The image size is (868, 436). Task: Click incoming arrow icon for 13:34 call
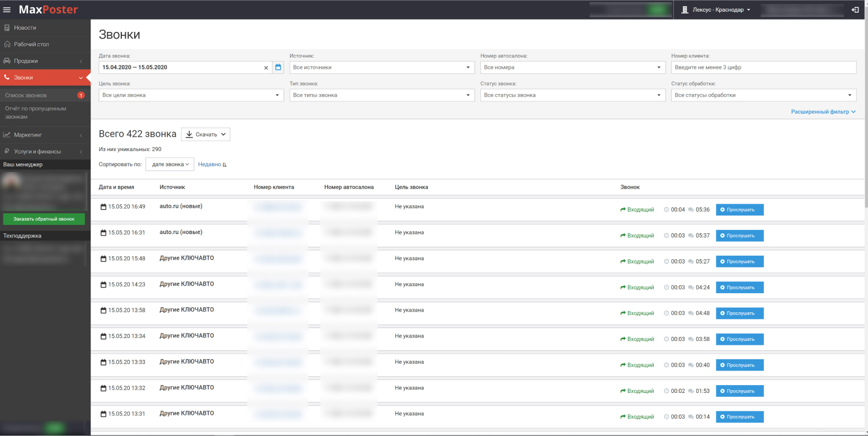[x=623, y=339]
